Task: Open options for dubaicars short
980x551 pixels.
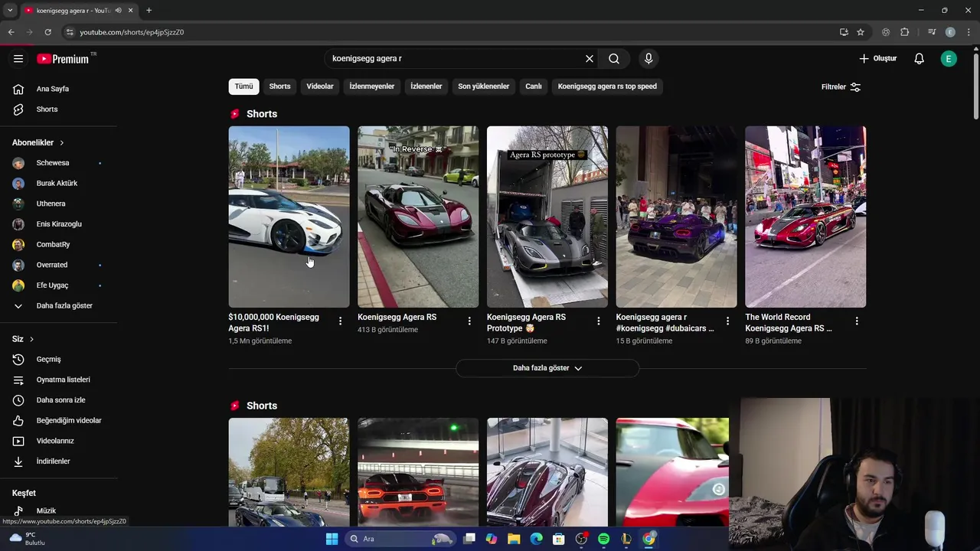Action: pos(727,321)
